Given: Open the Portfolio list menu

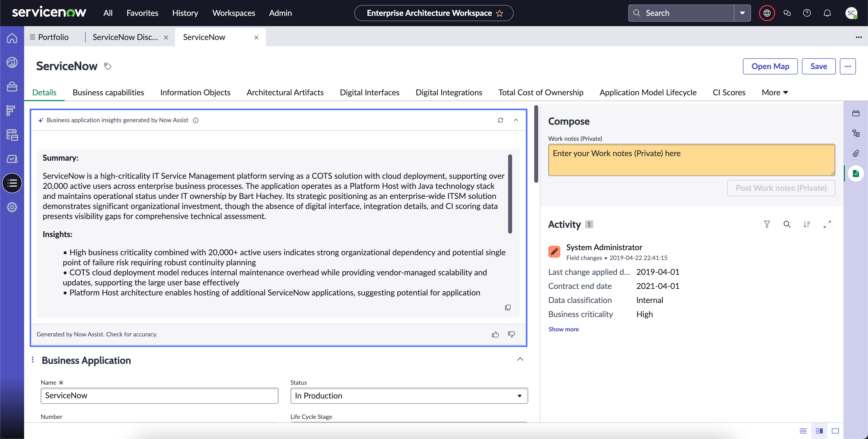Looking at the screenshot, I should pyautogui.click(x=49, y=37).
